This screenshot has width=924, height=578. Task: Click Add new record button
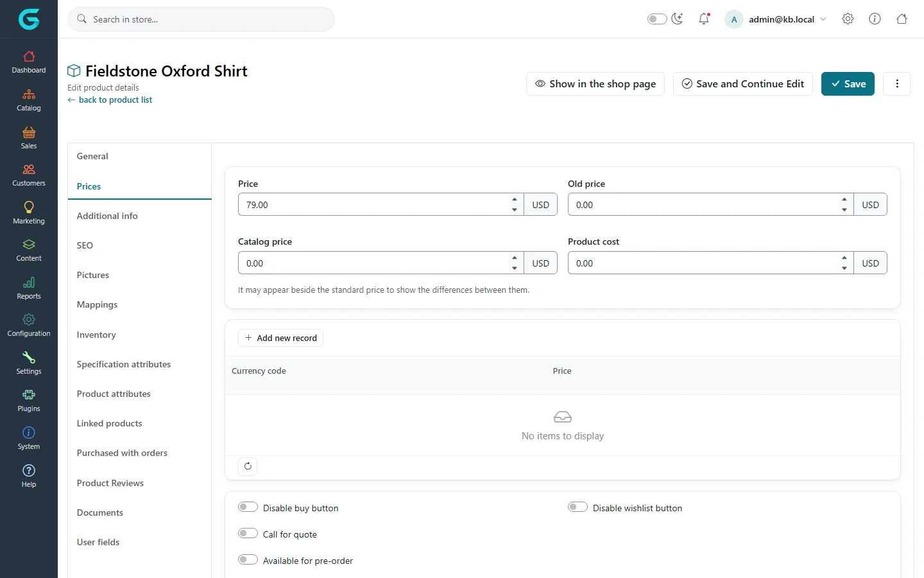click(280, 338)
